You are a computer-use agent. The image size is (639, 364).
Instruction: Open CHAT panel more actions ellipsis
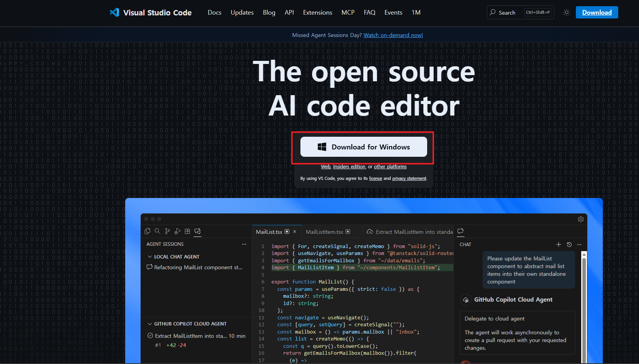579,245
